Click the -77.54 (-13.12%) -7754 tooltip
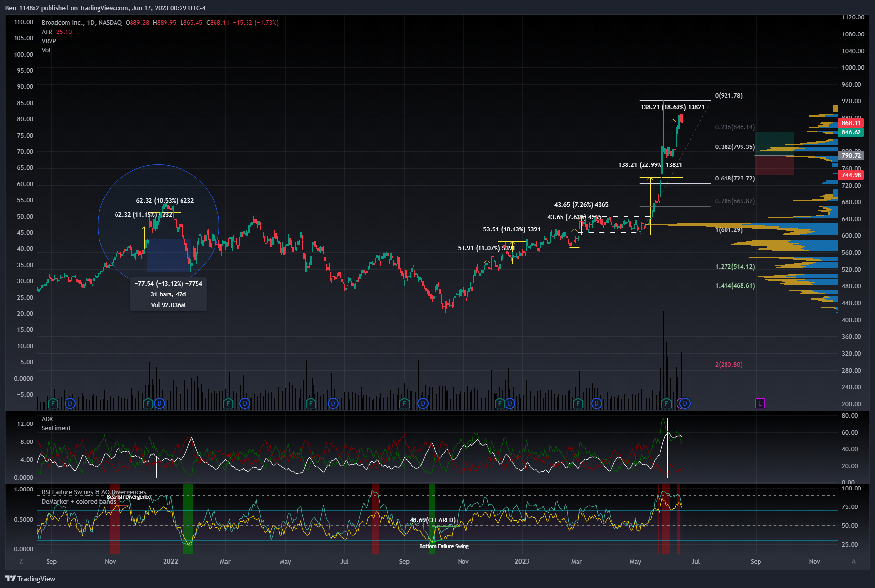The height and width of the screenshot is (588, 875). coord(168,294)
